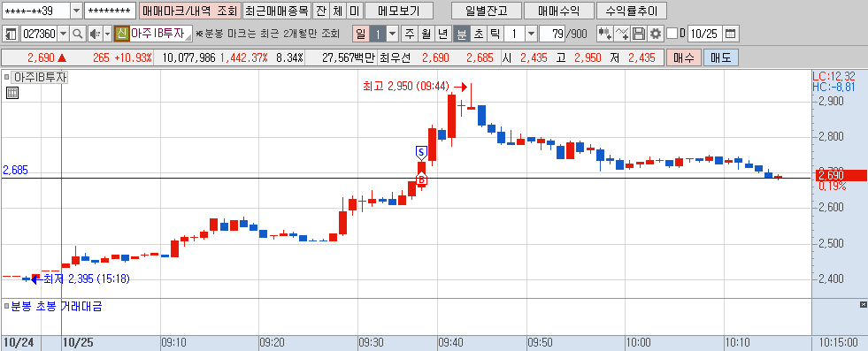Open the stock code search magnifier
This screenshot has height=351, width=868.
[78, 34]
